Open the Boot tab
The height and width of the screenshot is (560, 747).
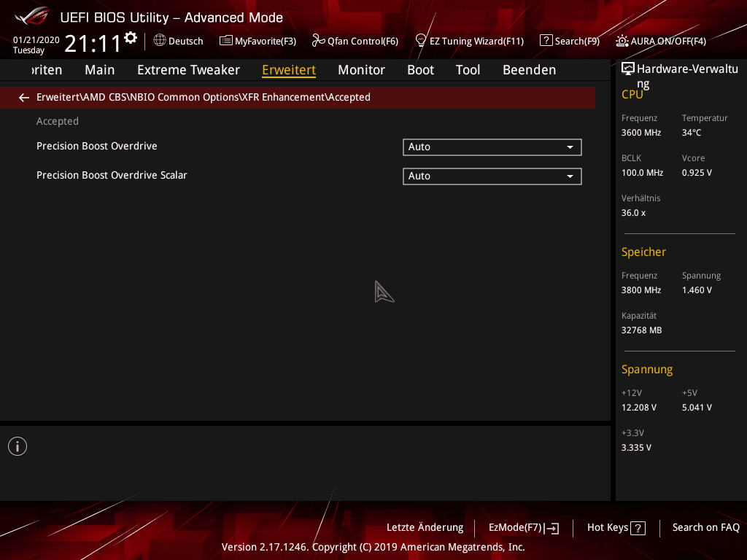click(421, 70)
